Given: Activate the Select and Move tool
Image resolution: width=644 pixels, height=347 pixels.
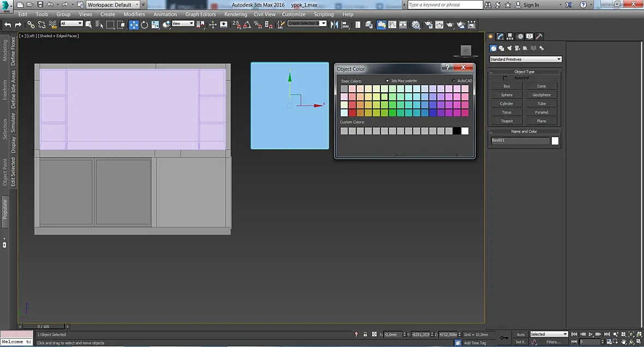Looking at the screenshot, I should pos(134,25).
